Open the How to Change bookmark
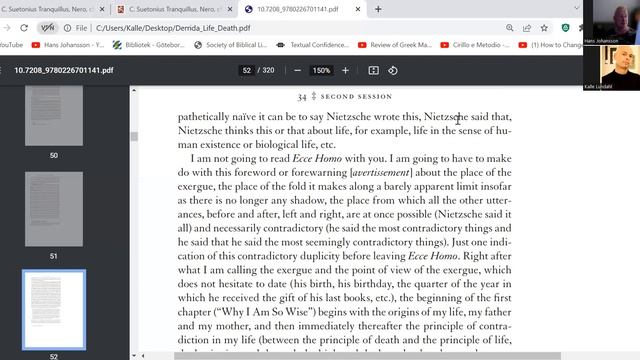Viewport: 640px width, 360px height. (550, 45)
